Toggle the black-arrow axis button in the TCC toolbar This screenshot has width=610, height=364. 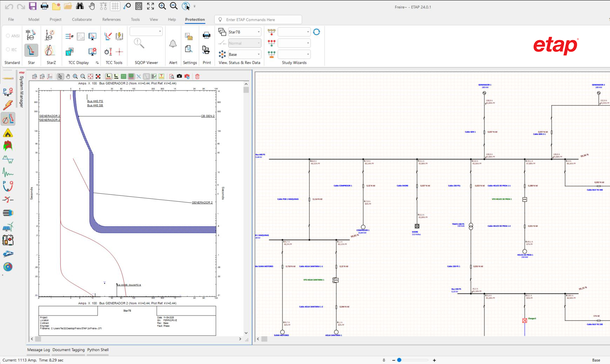click(x=116, y=76)
